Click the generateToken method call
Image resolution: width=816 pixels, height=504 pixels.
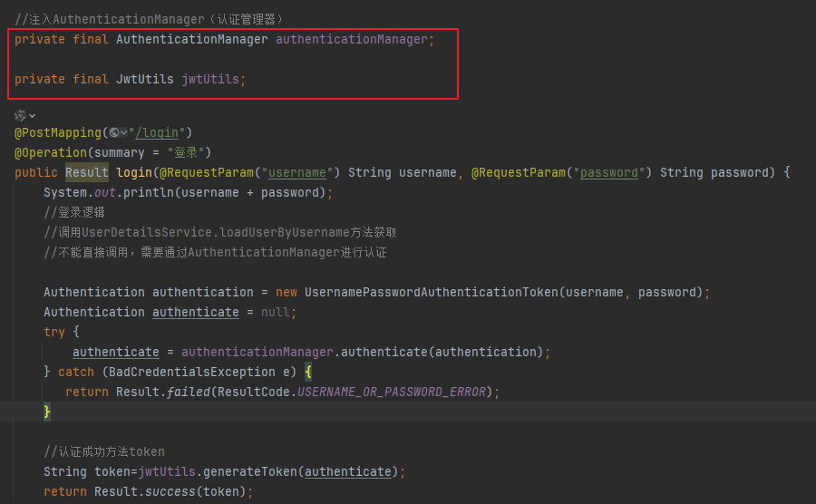point(250,471)
